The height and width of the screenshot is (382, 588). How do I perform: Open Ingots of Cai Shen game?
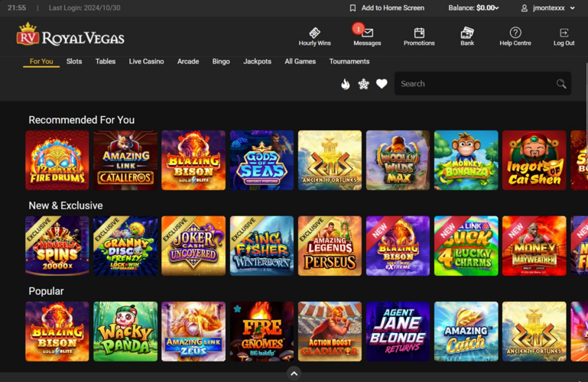[534, 160]
